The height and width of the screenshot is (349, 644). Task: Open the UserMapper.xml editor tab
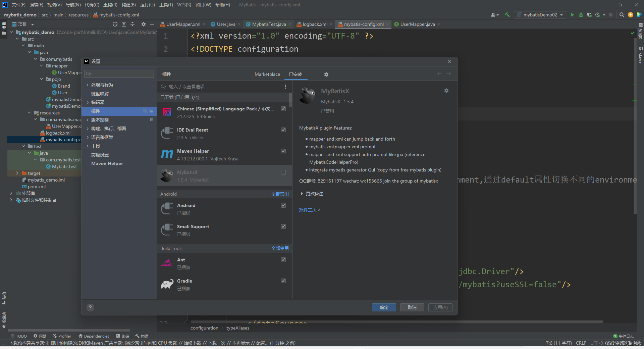183,24
